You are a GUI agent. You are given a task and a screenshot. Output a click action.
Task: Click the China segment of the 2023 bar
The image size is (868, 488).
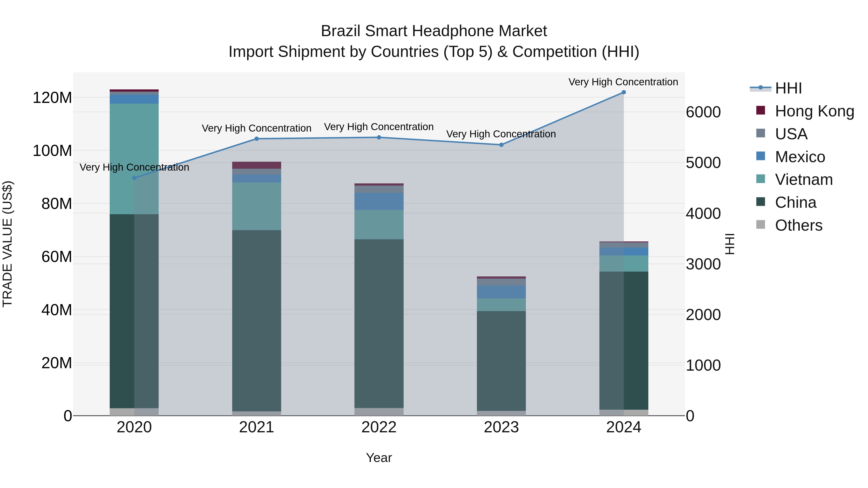click(x=501, y=361)
